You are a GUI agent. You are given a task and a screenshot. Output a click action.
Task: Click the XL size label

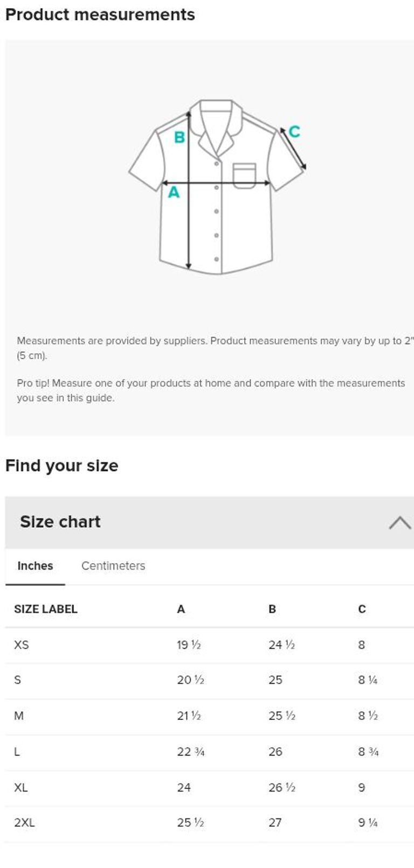(21, 788)
